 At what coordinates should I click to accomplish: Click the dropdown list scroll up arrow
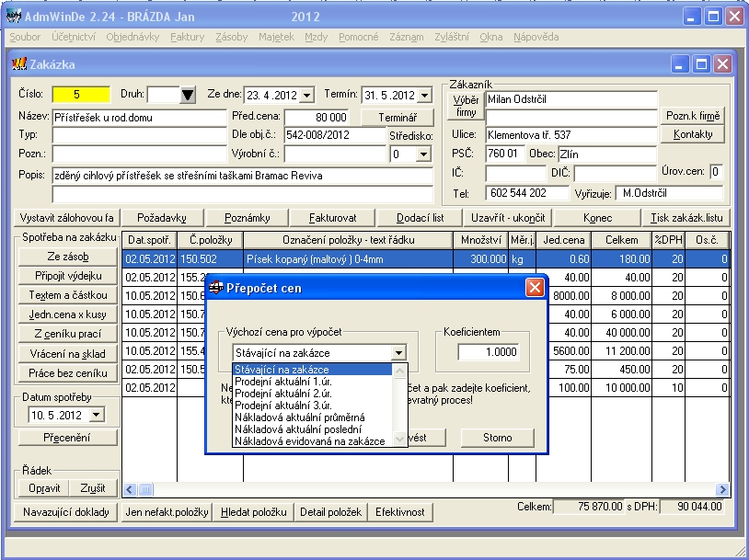click(400, 371)
